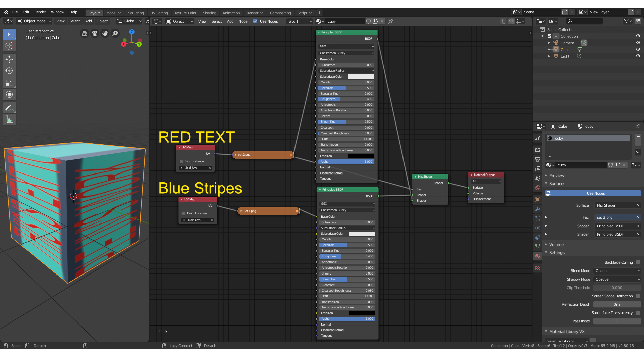The height and width of the screenshot is (349, 644).
Task: Open the Render properties tab
Action: 538,150
